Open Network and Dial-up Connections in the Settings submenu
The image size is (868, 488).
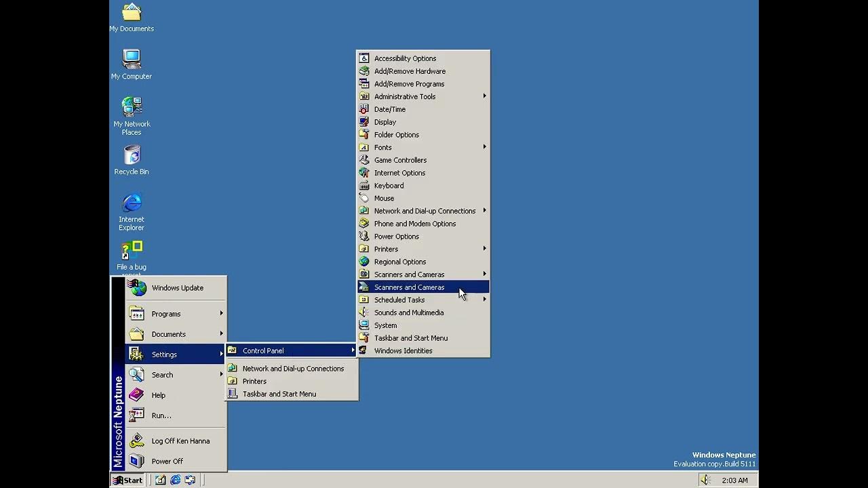(292, 369)
